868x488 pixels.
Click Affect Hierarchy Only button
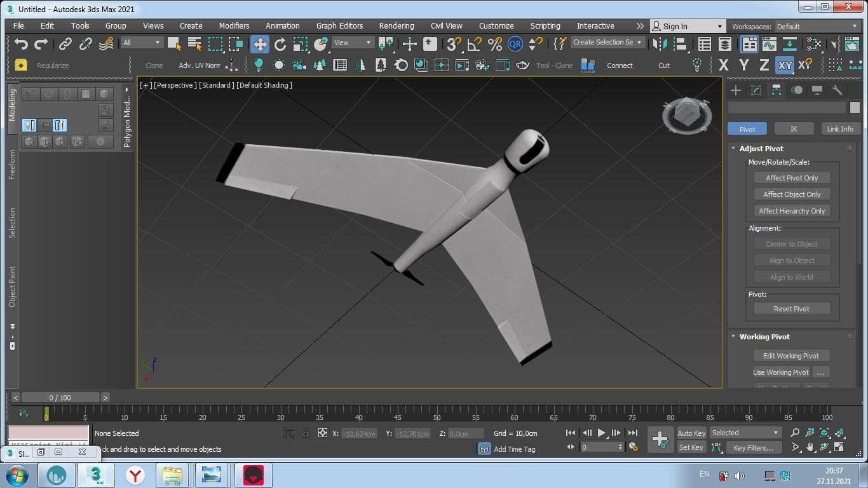792,211
